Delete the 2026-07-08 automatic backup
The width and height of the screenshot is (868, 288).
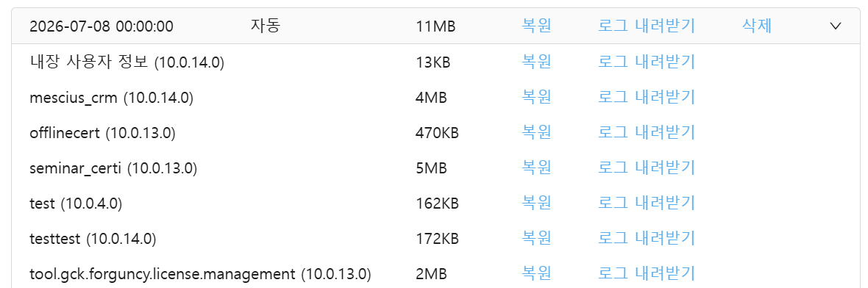[757, 26]
